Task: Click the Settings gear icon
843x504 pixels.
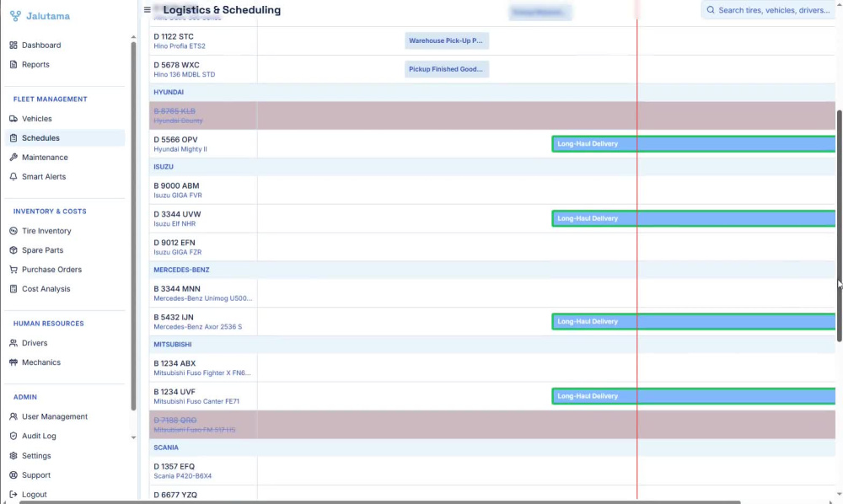Action: coord(13,456)
